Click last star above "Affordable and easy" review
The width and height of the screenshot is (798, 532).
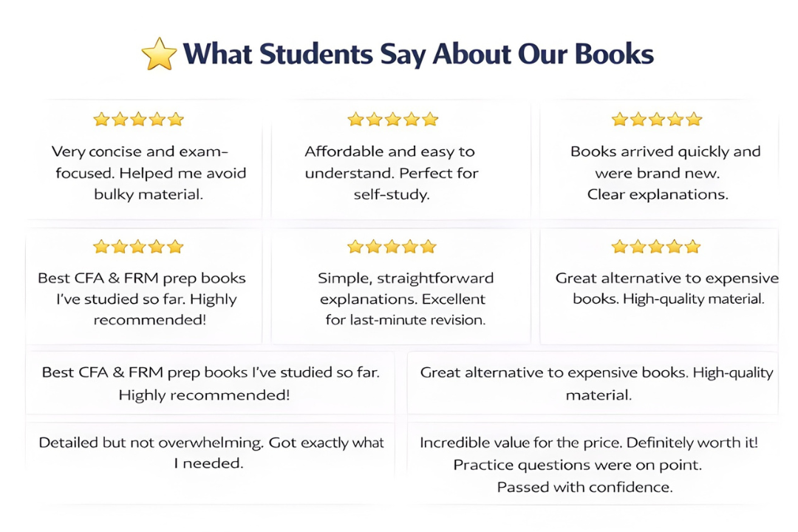click(x=431, y=119)
